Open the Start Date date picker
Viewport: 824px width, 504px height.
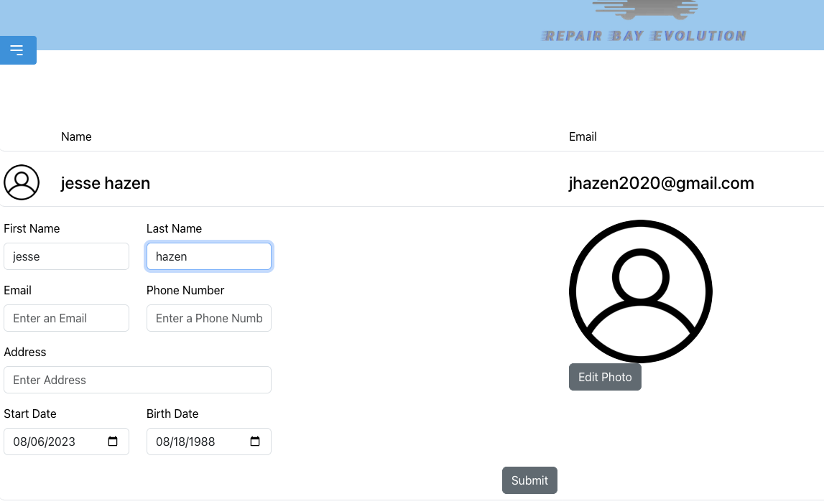tap(66, 442)
